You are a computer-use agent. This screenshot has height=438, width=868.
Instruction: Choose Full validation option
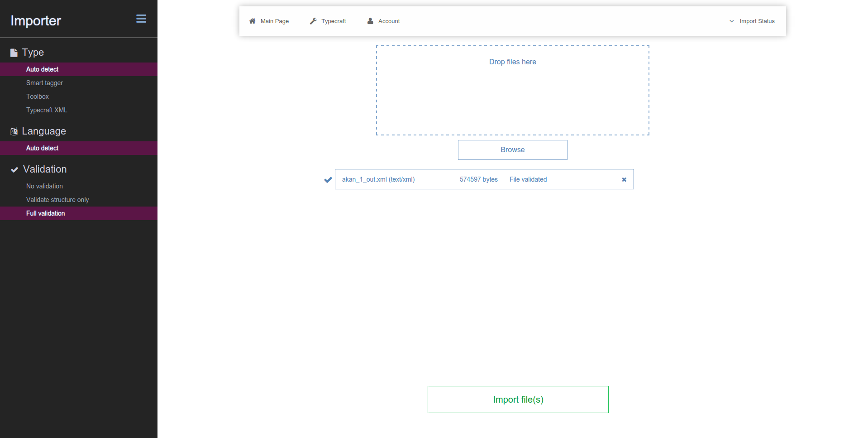pos(79,213)
